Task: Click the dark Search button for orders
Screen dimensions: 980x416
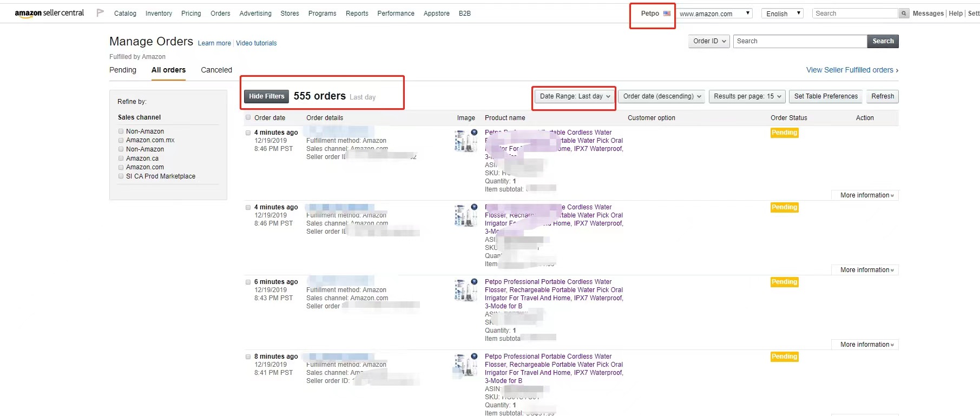Action: point(883,41)
